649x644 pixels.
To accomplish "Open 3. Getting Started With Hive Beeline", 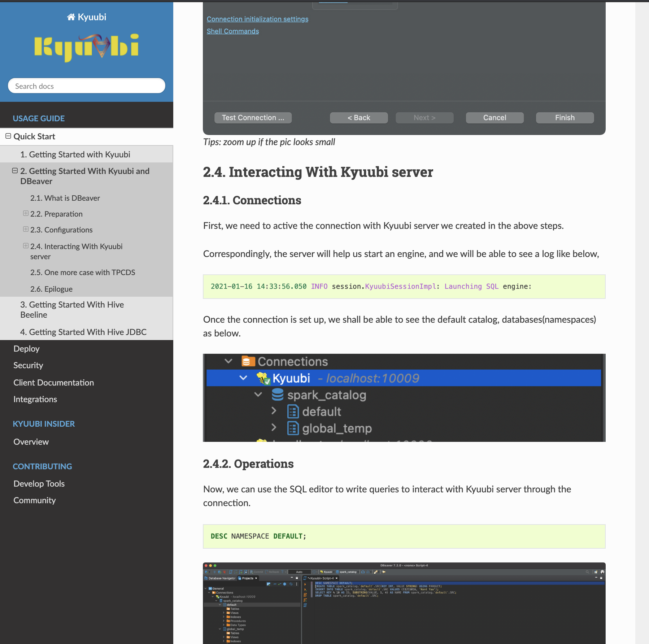I will 72,309.
